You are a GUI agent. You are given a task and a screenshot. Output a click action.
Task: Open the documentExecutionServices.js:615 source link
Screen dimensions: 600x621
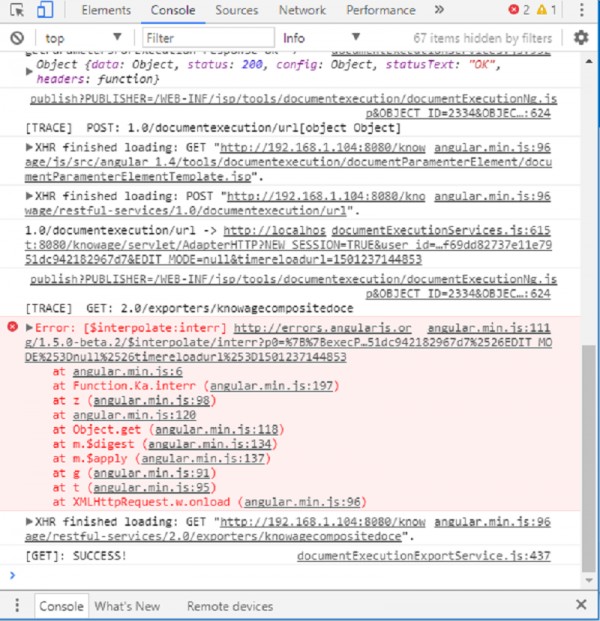point(441,230)
